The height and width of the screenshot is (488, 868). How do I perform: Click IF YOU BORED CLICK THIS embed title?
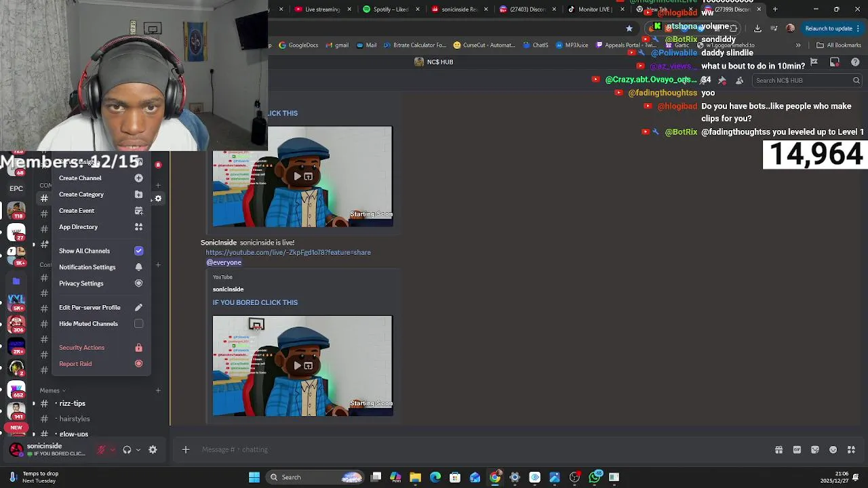pos(255,302)
